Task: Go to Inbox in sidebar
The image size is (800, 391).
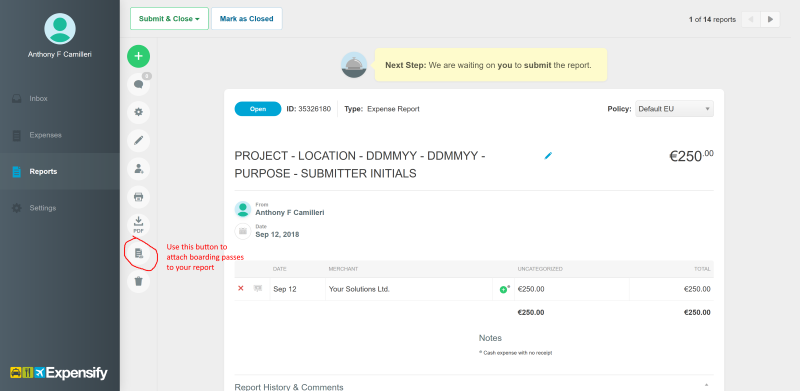Action: tap(38, 99)
